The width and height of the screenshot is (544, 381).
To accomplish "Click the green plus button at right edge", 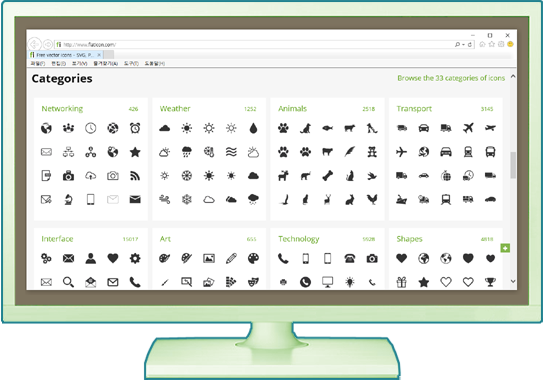I will tap(505, 248).
